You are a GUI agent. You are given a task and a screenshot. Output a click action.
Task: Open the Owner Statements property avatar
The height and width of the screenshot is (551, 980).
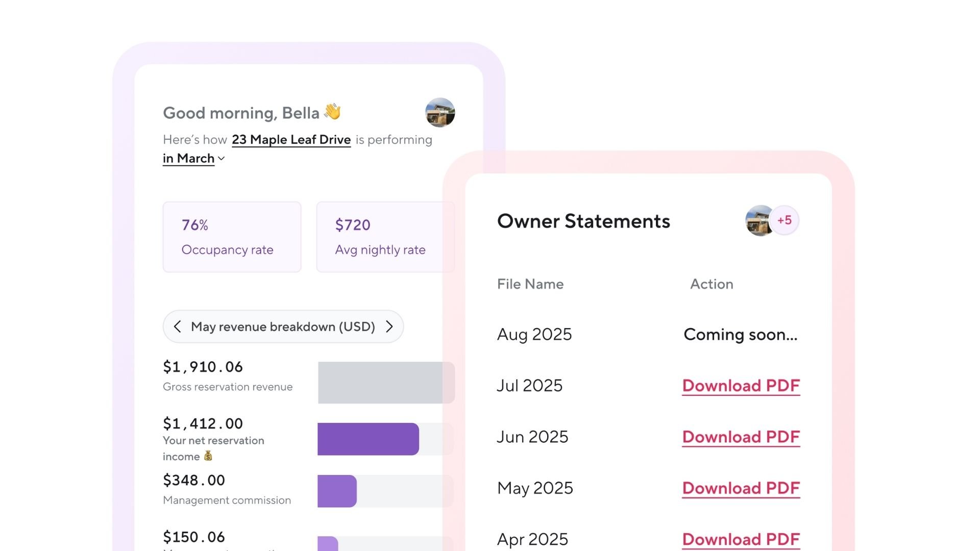pyautogui.click(x=759, y=220)
